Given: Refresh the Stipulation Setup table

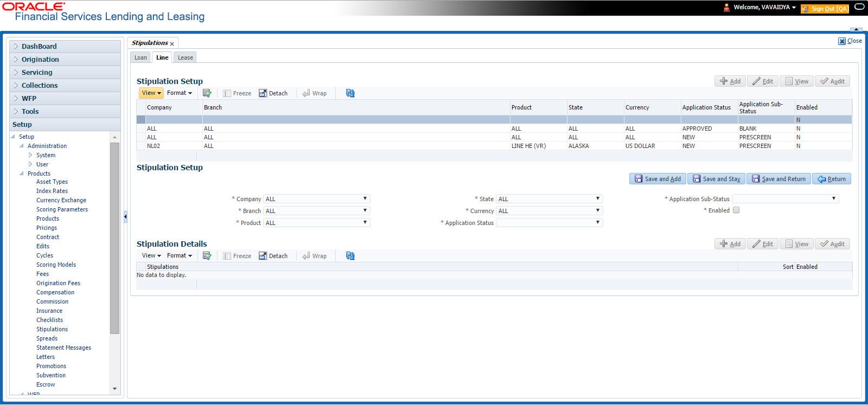Looking at the screenshot, I should (x=350, y=93).
